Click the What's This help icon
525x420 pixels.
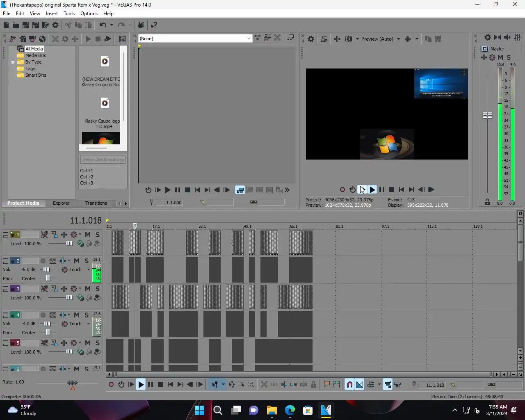click(154, 25)
